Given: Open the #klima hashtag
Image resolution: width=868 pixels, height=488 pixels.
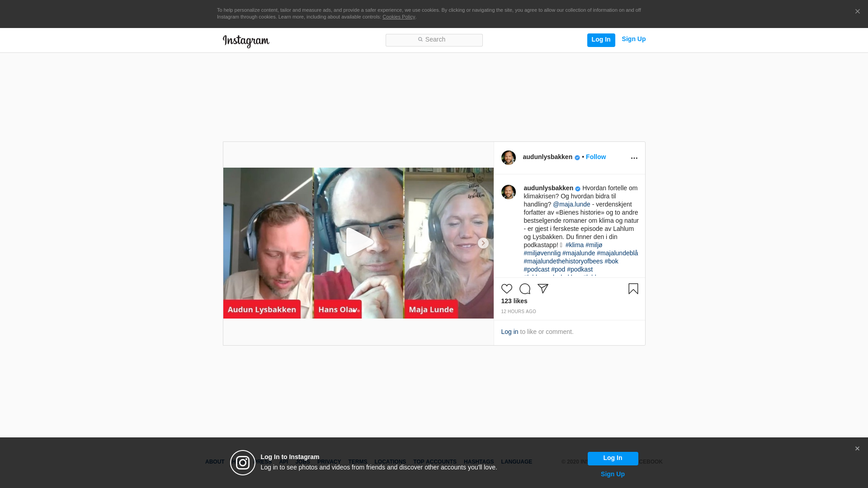Looking at the screenshot, I should 574,245.
